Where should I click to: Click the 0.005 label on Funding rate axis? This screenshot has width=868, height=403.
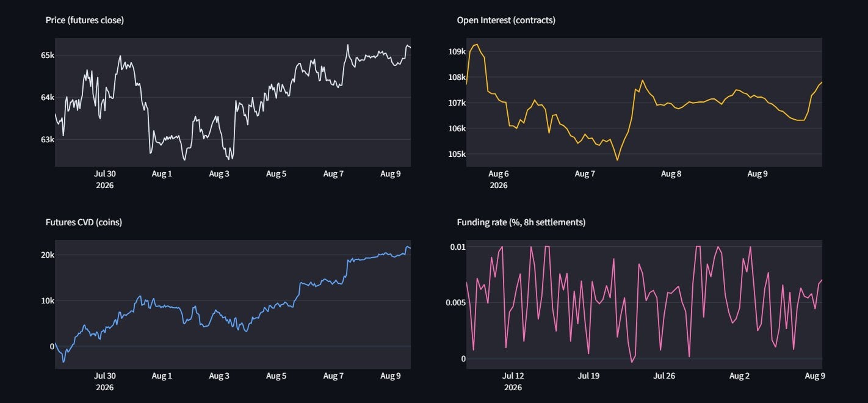(x=456, y=302)
